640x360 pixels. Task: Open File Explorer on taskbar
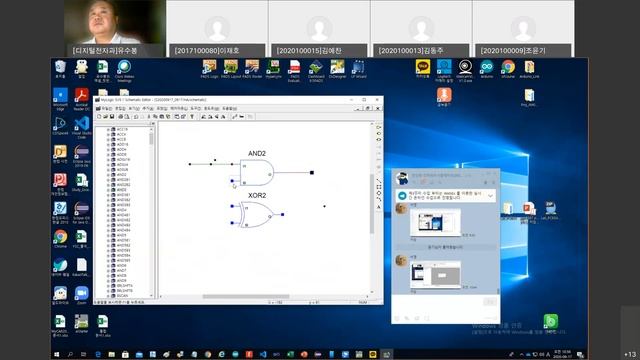(111, 354)
